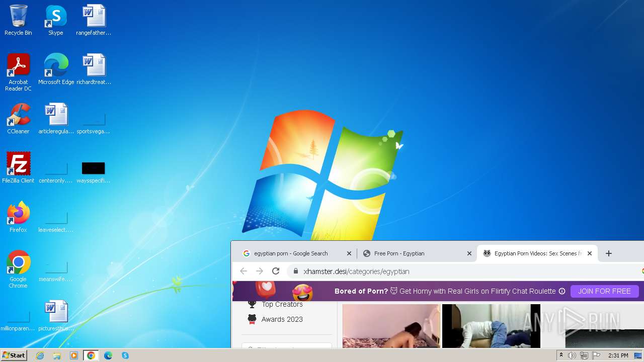The width and height of the screenshot is (644, 362).
Task: Launch CCleaner from the desktop
Action: point(18,119)
